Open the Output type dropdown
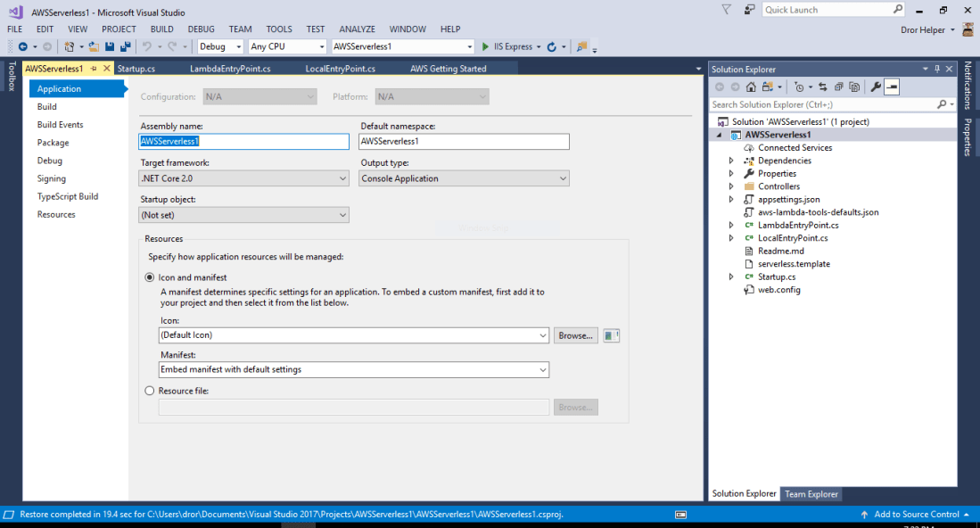 point(464,178)
